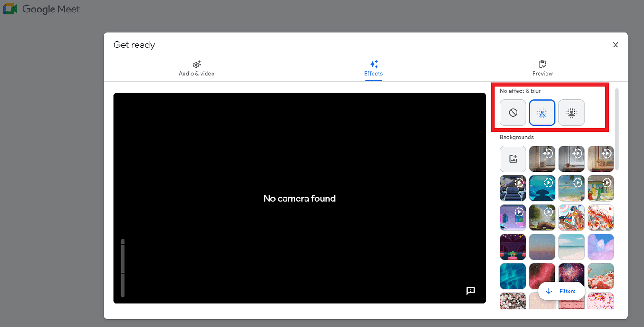Apply full background blur effect
Screen dimensions: 644x327
tap(572, 113)
